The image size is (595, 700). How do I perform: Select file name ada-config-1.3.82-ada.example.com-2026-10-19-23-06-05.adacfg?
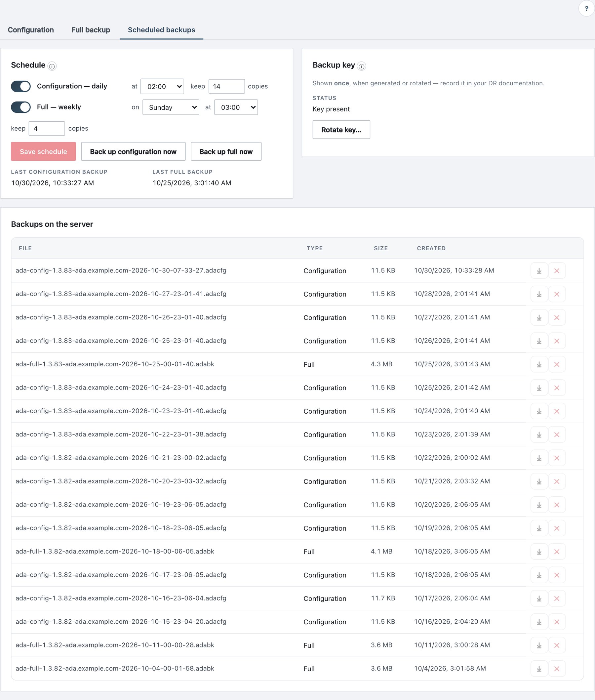(121, 505)
